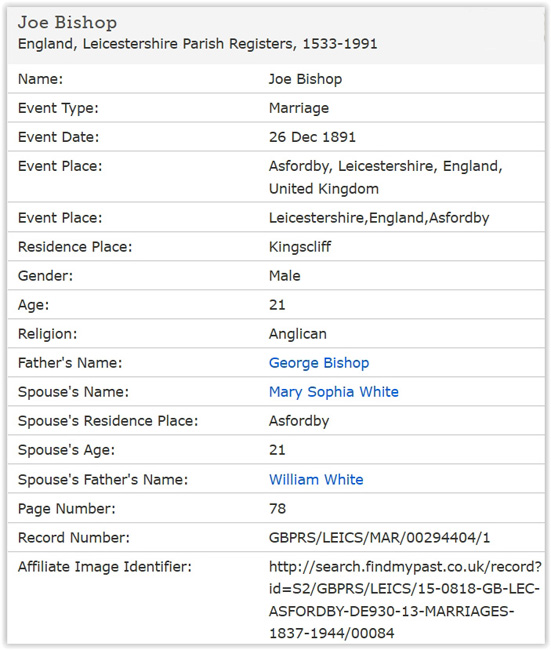Click the page number value 78
Screen dimensions: 551x650
tap(277, 509)
